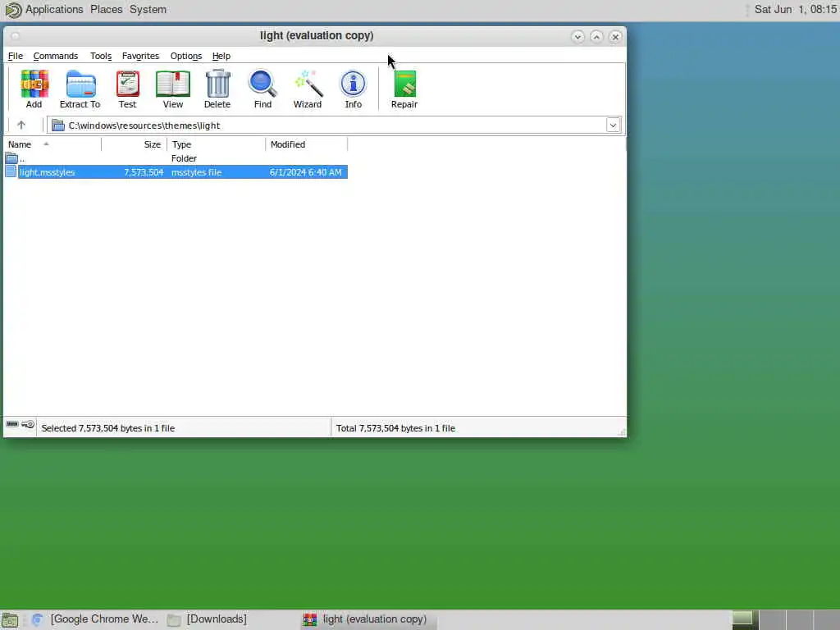Open the Help menu

pyautogui.click(x=221, y=56)
